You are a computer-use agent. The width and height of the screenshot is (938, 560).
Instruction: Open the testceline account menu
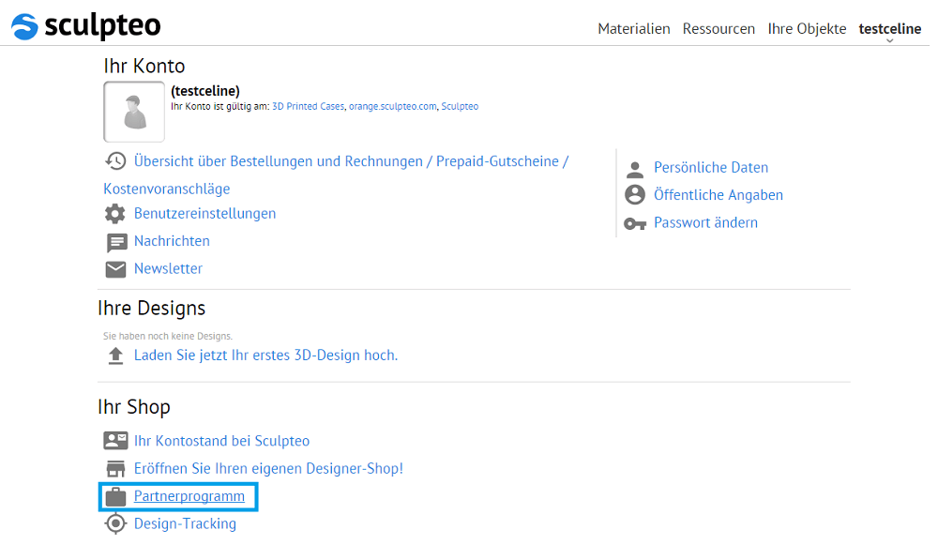889,29
